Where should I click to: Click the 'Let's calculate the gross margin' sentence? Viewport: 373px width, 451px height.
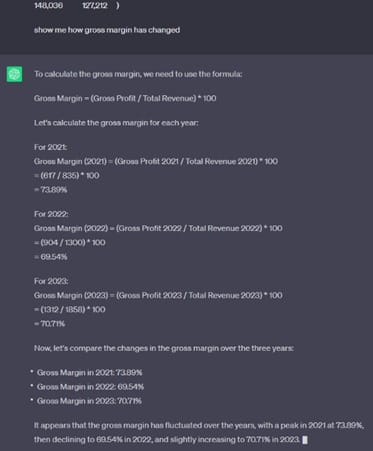pyautogui.click(x=116, y=123)
